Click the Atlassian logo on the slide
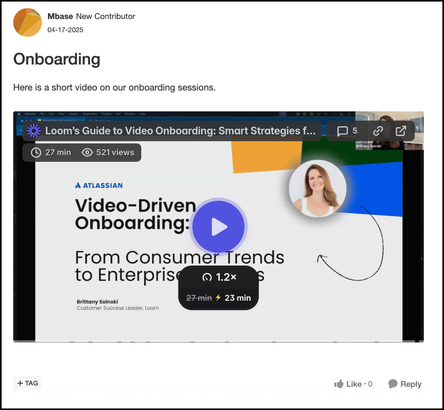This screenshot has width=444, height=410. point(99,185)
